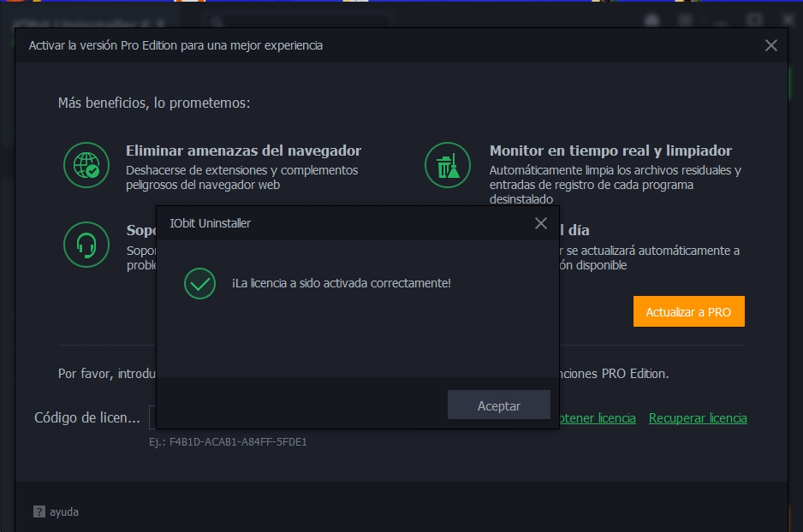The height and width of the screenshot is (532, 803).
Task: Close the Pro Edition activation window
Action: click(770, 45)
